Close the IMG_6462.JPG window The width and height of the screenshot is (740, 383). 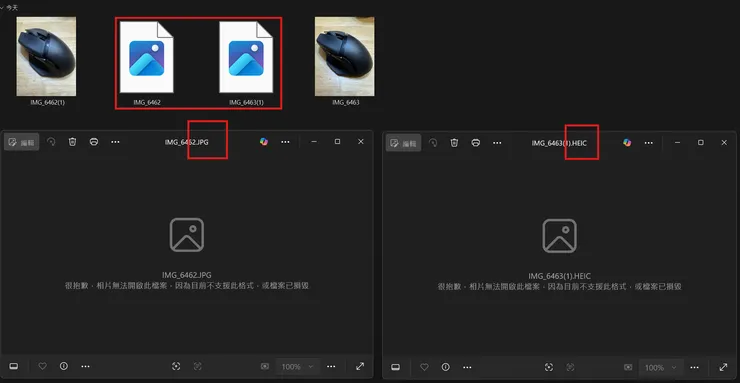pos(361,142)
